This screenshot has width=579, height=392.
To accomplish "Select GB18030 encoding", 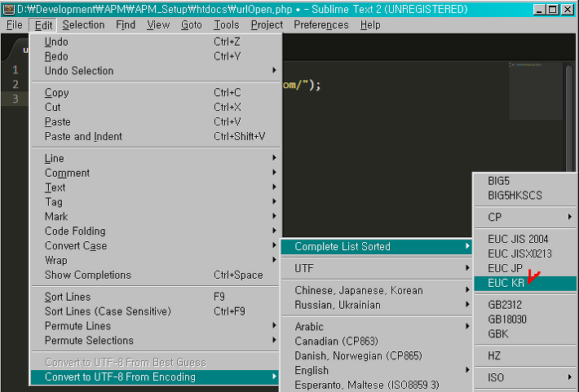I will coord(525,319).
